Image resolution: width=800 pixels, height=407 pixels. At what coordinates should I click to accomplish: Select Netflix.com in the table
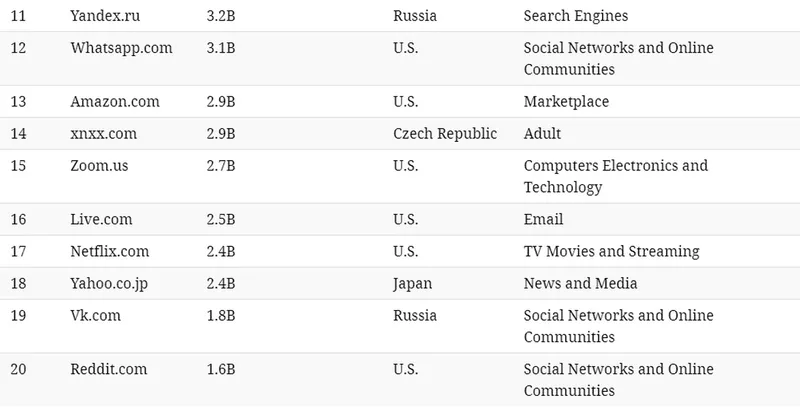coord(109,251)
